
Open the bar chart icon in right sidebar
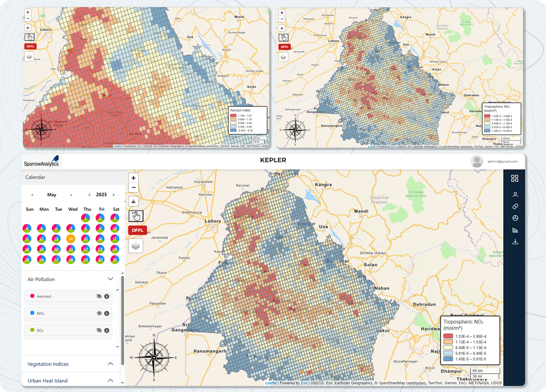[515, 230]
